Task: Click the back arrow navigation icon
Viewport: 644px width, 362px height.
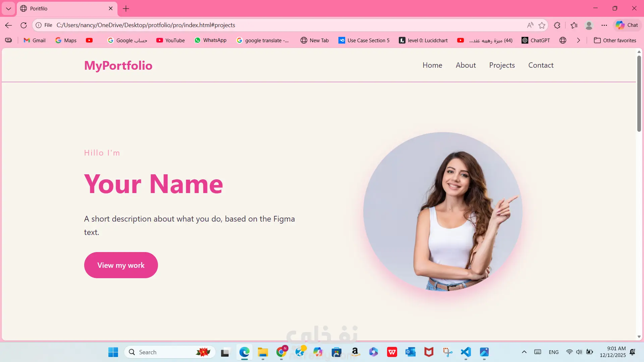Action: click(x=8, y=25)
